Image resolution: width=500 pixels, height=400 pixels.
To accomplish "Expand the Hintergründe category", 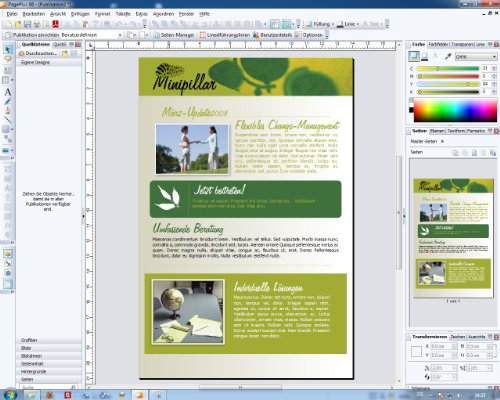I will click(49, 371).
